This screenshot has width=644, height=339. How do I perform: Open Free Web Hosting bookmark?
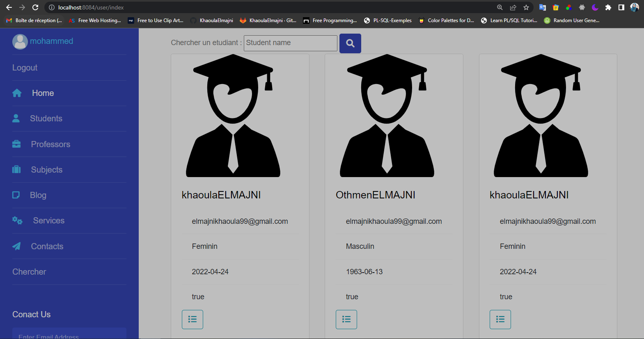click(x=95, y=20)
